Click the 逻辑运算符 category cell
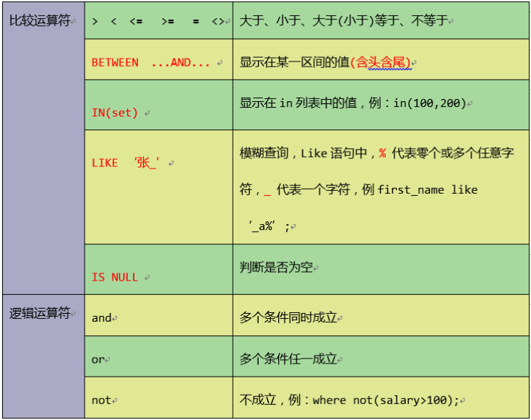Image resolution: width=531 pixels, height=420 pixels. click(x=40, y=314)
